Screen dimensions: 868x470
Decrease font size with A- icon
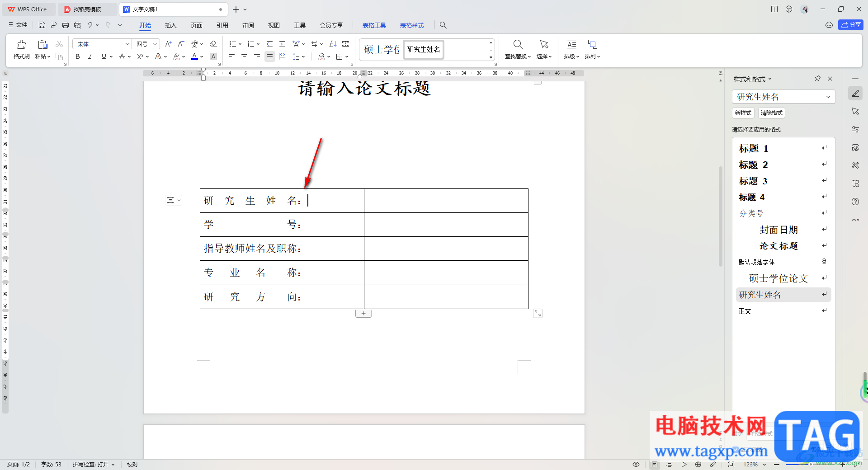[181, 44]
